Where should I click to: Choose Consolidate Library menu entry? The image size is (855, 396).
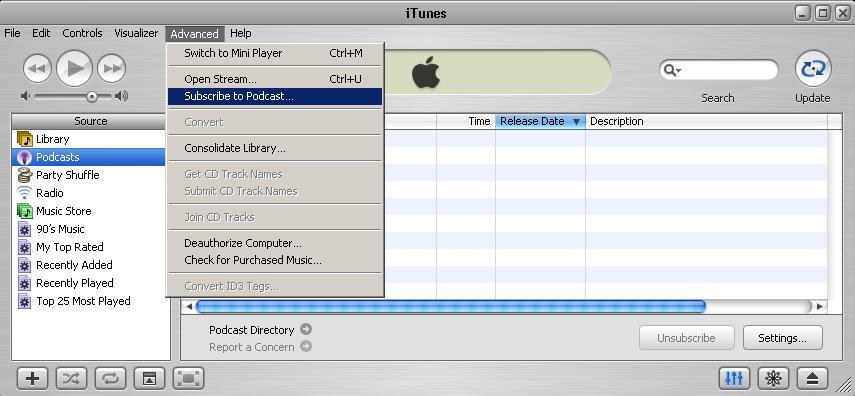(x=275, y=148)
